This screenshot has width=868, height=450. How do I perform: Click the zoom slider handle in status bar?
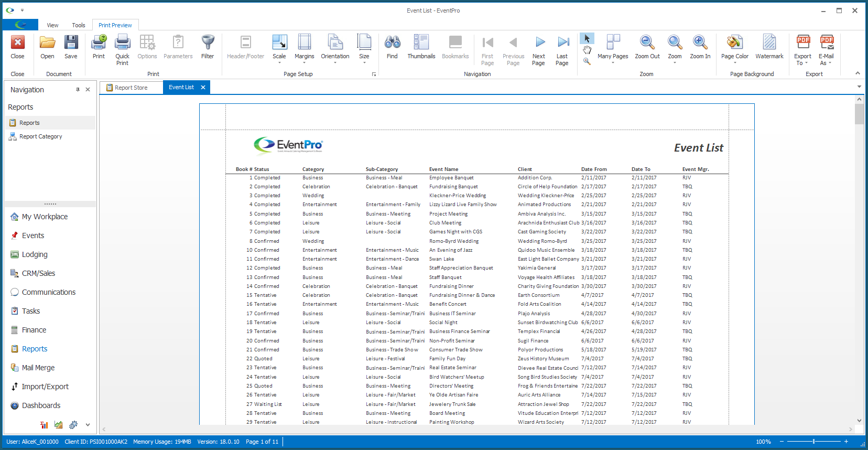point(813,442)
